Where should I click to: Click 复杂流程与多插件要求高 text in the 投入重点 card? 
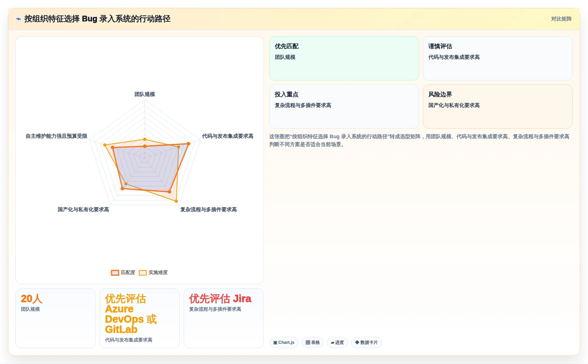tap(303, 105)
